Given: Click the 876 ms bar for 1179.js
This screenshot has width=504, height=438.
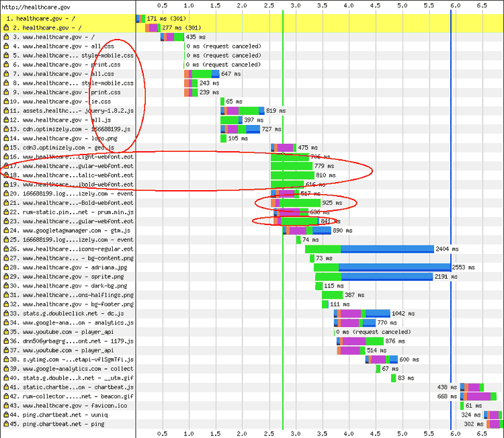Looking at the screenshot, I should coord(360,341).
